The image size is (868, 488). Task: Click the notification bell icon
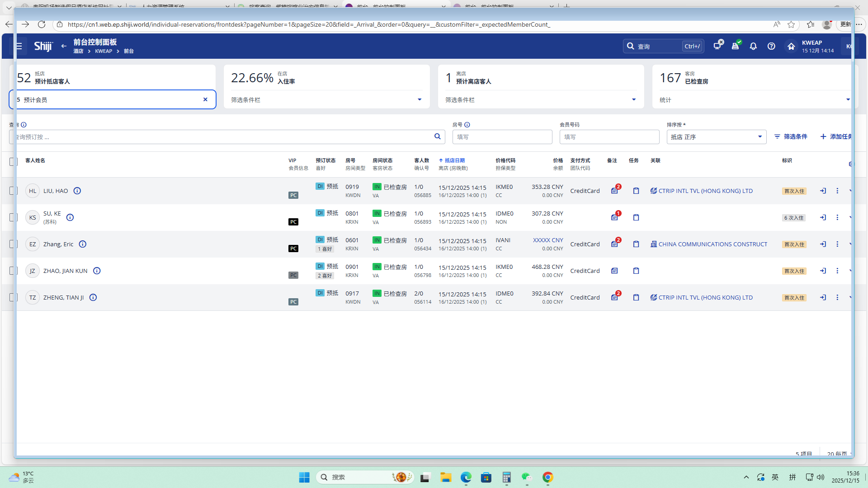pos(753,46)
